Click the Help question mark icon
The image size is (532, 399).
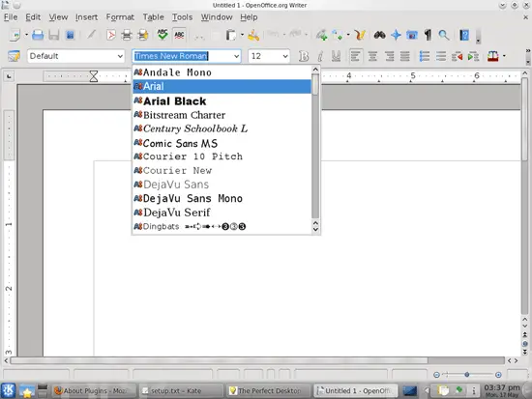tap(464, 35)
